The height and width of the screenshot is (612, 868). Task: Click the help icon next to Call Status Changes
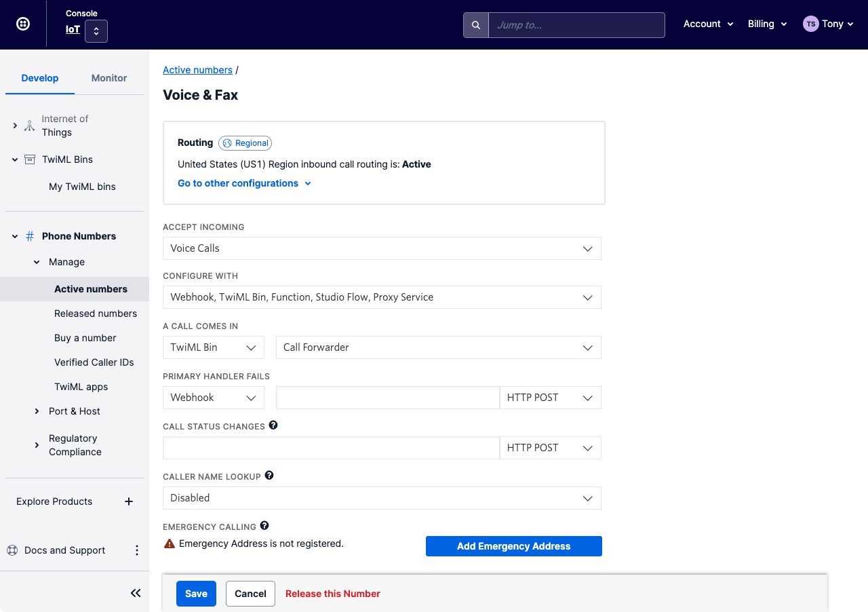pyautogui.click(x=273, y=425)
